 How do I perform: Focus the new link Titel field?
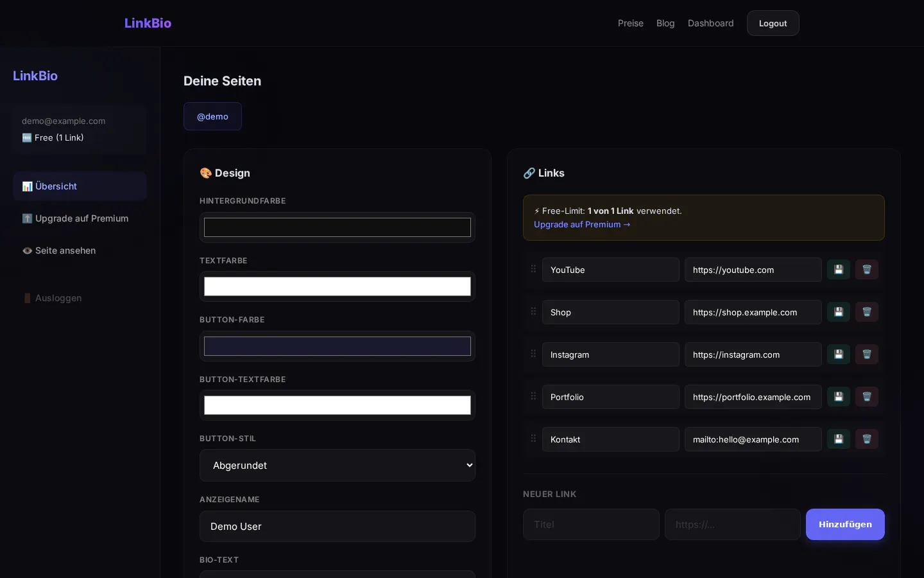tap(591, 525)
